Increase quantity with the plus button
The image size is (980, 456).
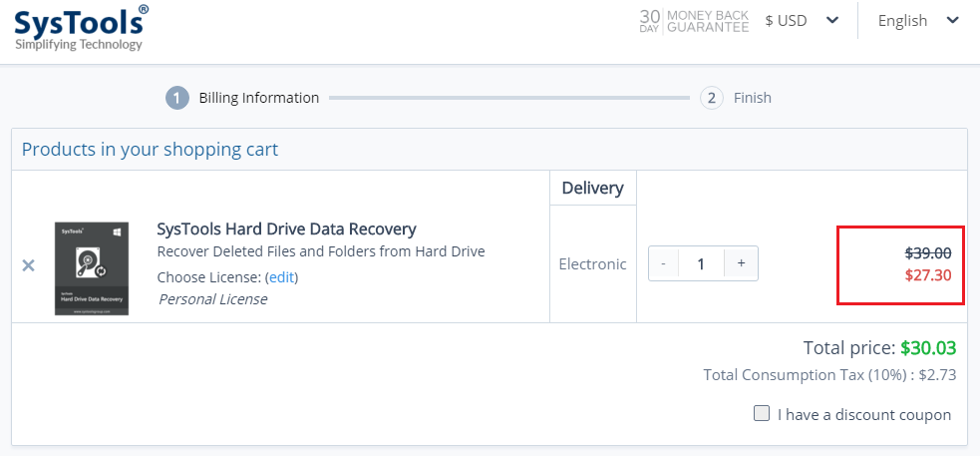[742, 263]
